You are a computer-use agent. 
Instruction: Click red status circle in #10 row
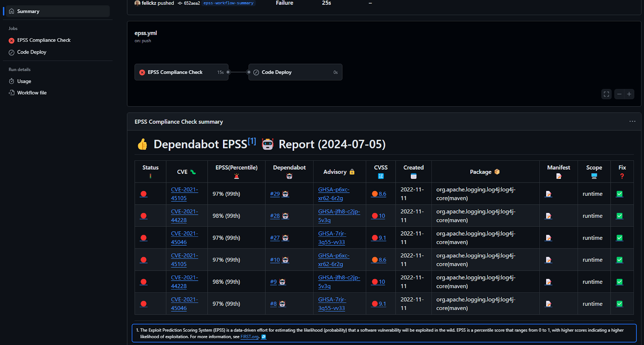click(144, 260)
